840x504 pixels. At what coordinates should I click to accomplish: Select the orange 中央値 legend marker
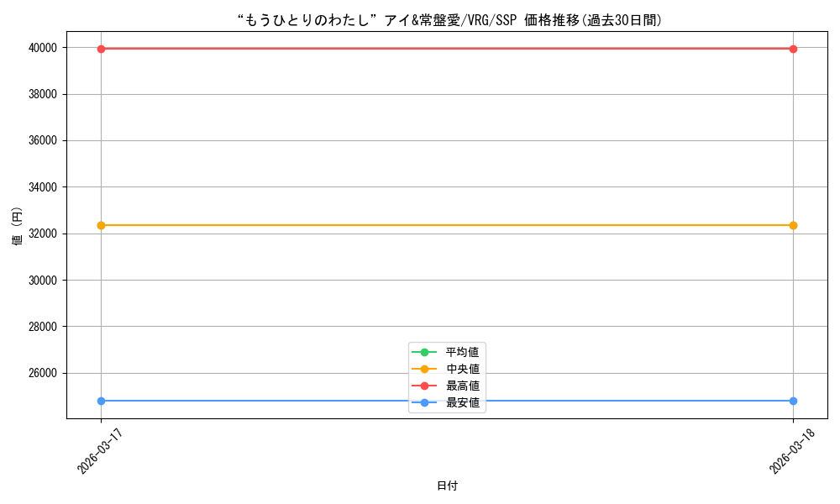click(424, 369)
